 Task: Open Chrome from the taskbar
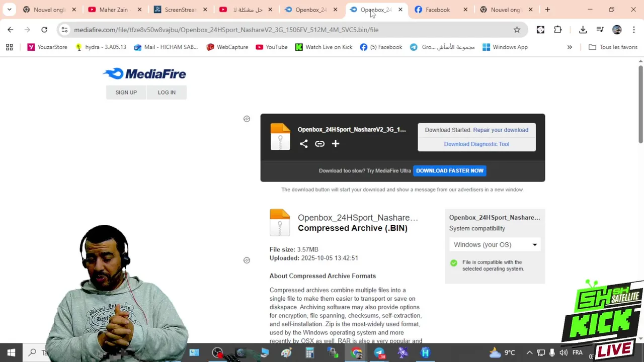(x=356, y=353)
